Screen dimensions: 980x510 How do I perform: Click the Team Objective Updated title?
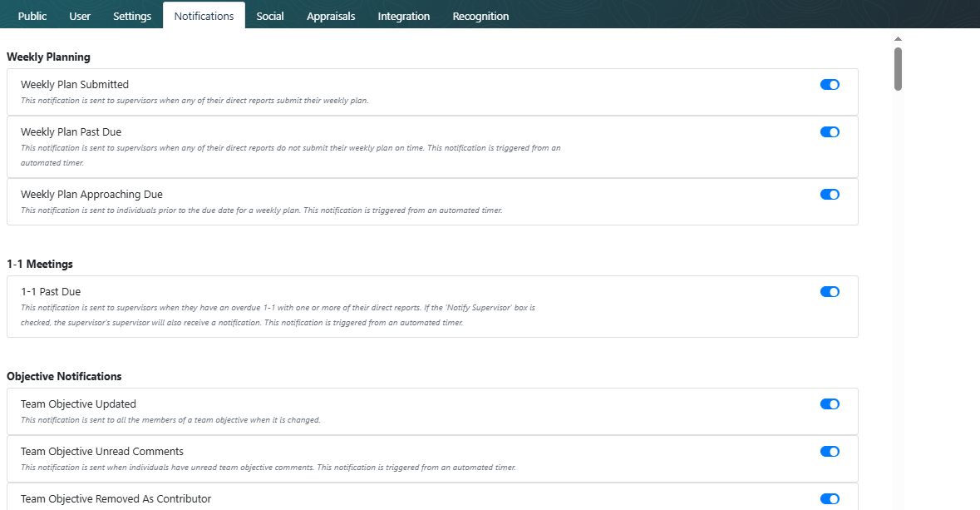point(78,404)
